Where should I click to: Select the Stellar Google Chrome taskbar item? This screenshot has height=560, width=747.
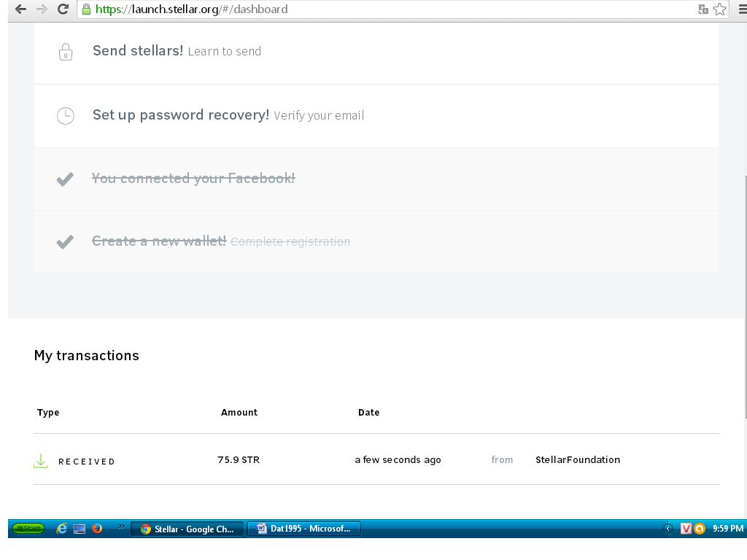point(187,529)
